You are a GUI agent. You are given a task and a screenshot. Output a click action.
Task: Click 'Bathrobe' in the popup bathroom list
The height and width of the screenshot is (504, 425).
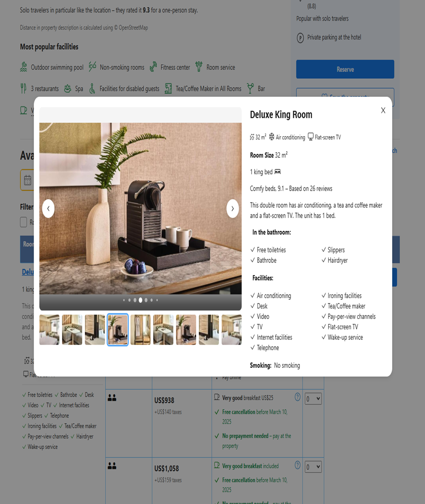(266, 261)
